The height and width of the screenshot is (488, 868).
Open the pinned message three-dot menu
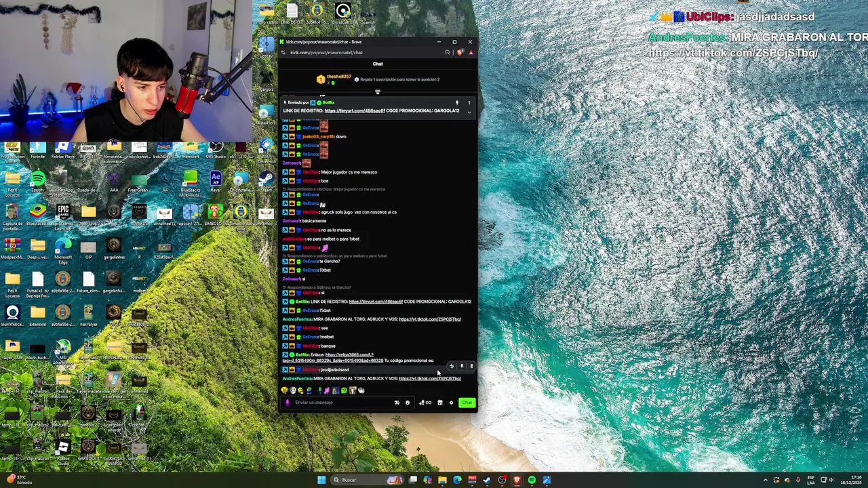469,102
